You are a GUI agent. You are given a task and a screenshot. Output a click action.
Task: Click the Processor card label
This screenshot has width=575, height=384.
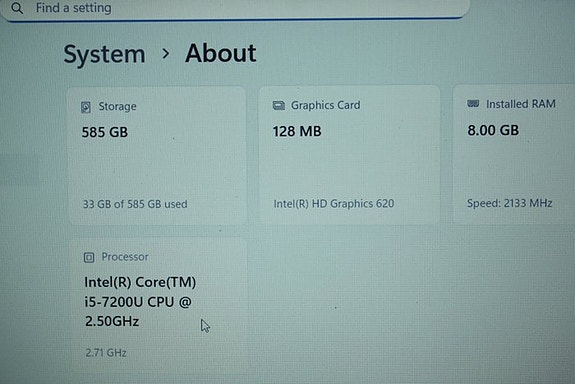tap(125, 257)
